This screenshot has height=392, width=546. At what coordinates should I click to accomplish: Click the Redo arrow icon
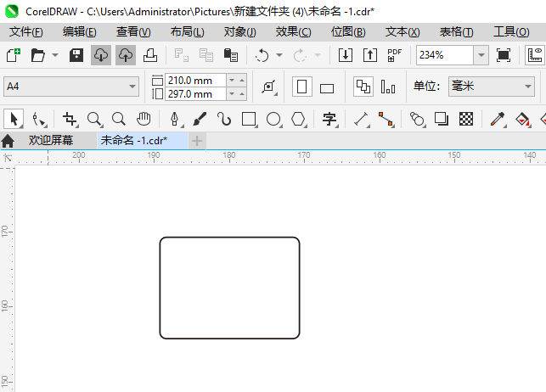[300, 55]
